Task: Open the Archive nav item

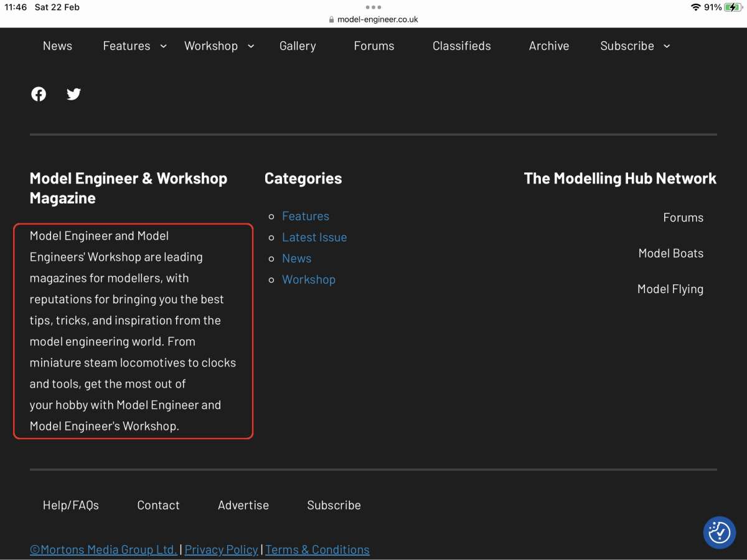Action: click(549, 46)
